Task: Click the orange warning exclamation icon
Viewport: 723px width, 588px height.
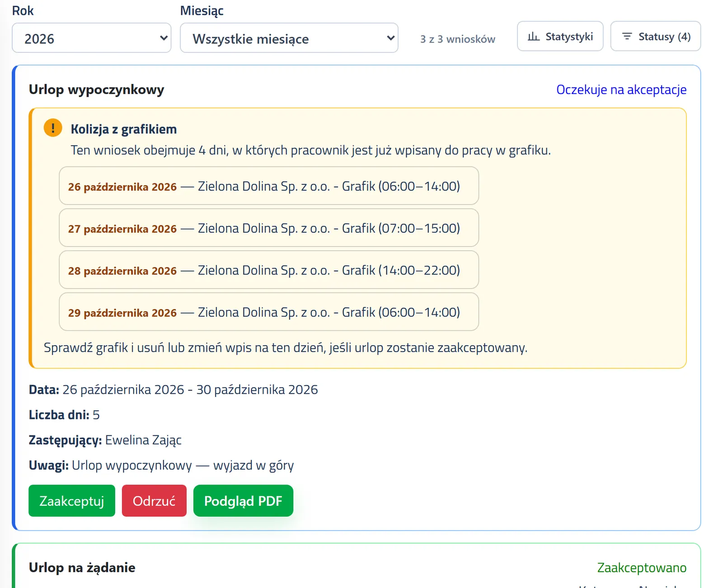Action: (53, 128)
